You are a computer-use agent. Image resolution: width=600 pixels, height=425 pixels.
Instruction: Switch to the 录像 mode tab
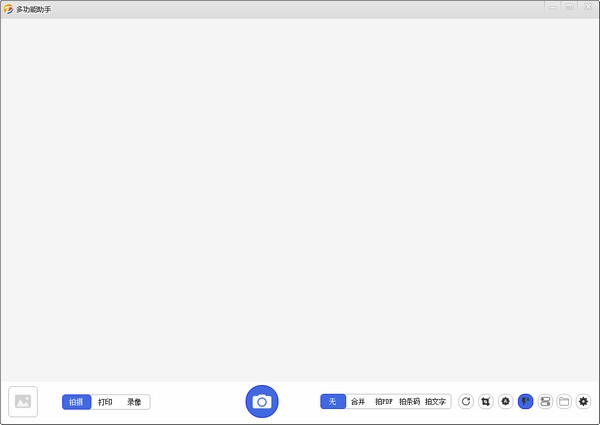coord(134,402)
